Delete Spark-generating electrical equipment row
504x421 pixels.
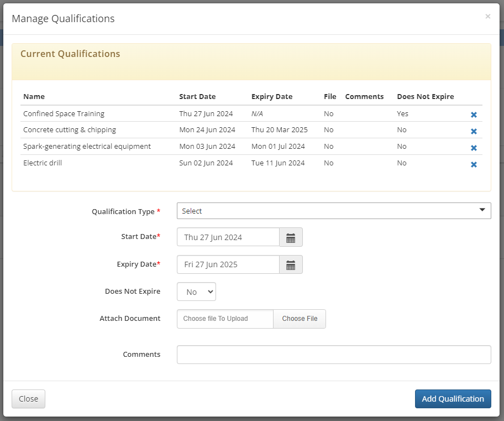point(474,148)
